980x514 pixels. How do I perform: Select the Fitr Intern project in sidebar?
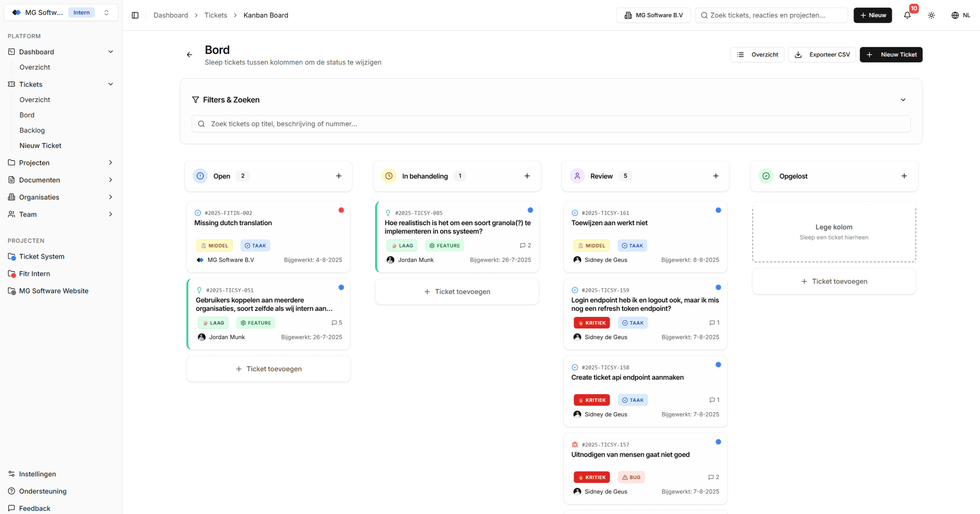[x=34, y=273]
